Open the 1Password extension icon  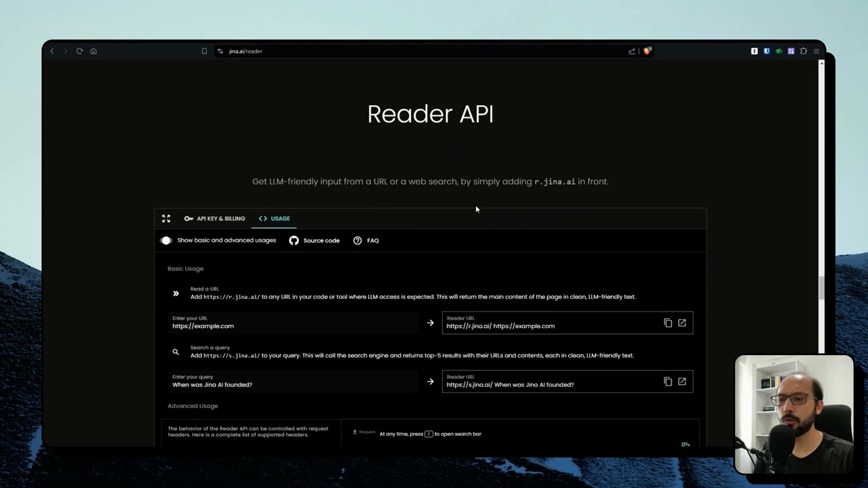click(754, 51)
